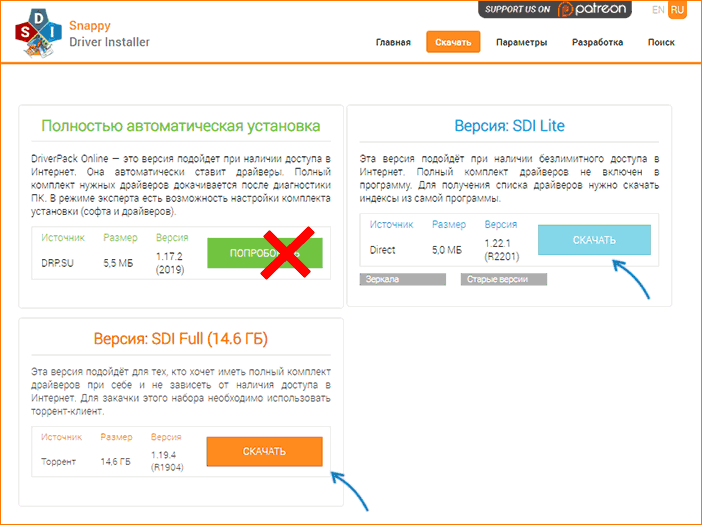Click the orange СКАЧАТЬ button for SDI Full
702x525 pixels.
pyautogui.click(x=264, y=452)
